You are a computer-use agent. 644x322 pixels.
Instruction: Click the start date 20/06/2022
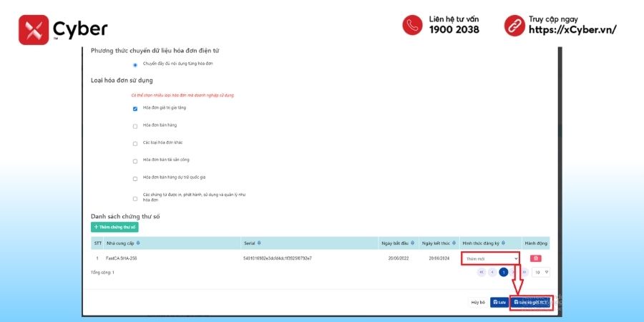tap(399, 258)
